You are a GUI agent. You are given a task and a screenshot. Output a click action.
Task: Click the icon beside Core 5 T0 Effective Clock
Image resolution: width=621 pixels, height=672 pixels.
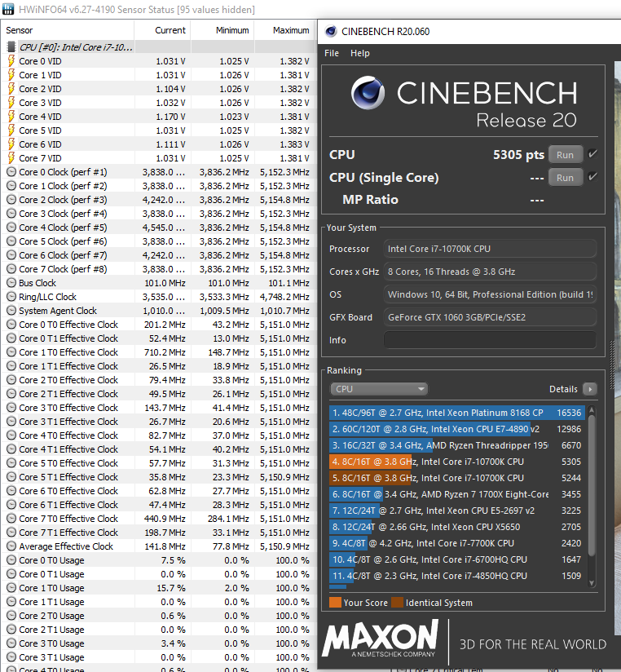tap(11, 463)
